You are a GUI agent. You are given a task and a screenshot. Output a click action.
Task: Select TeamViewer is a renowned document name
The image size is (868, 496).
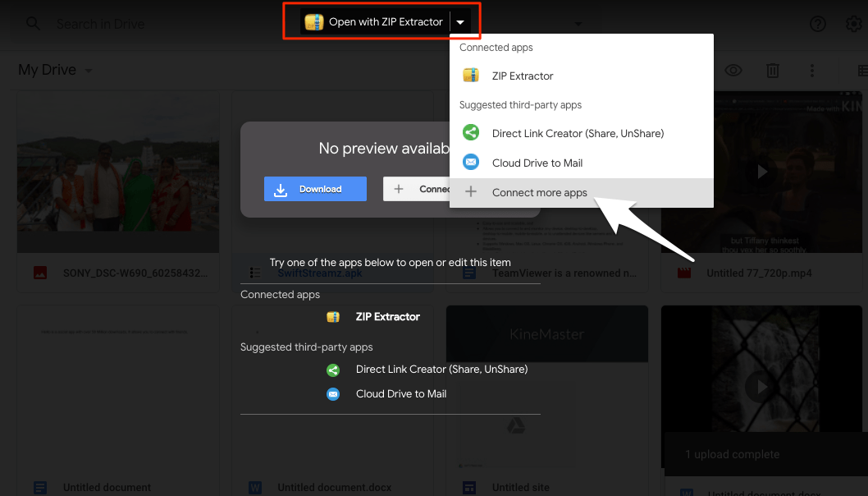tap(564, 273)
